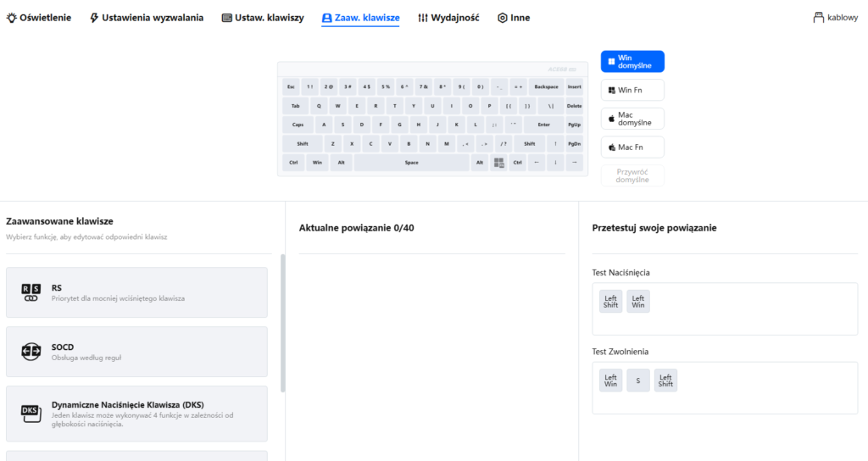Select the Tab key on keyboard preview

296,106
